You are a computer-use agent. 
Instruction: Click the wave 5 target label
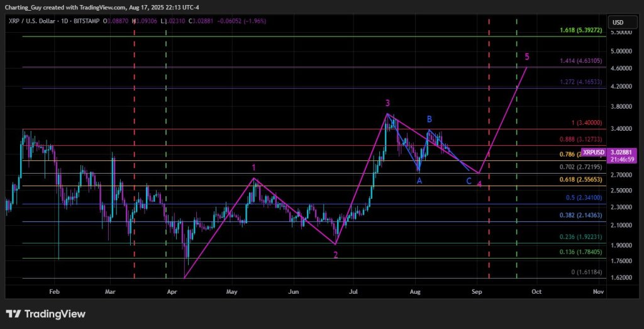coord(527,57)
